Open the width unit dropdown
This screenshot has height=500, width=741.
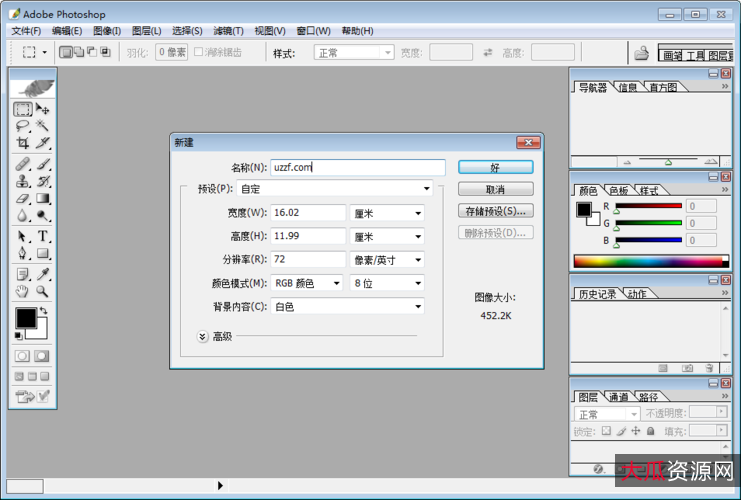(x=387, y=213)
